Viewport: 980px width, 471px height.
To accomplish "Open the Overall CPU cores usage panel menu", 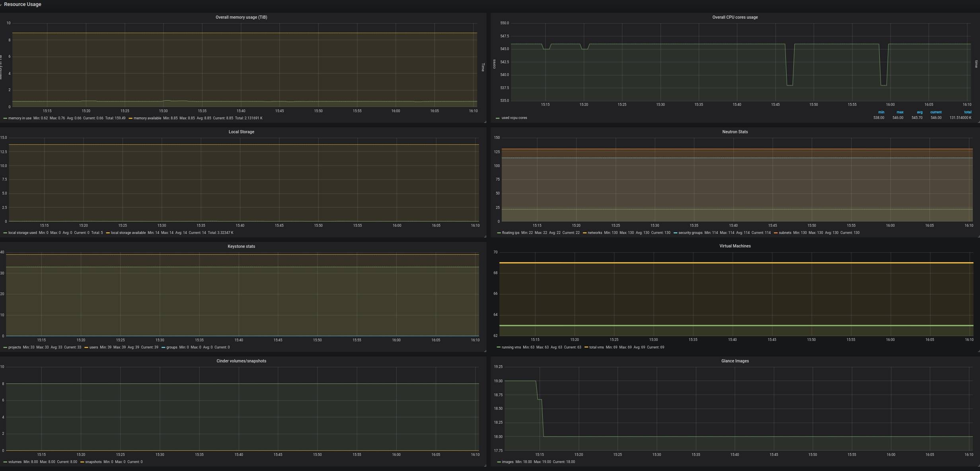I will [735, 18].
